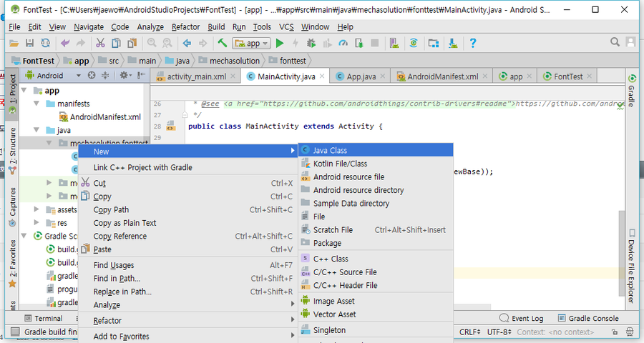Select Find Usages in context menu
This screenshot has width=644, height=343.
[187, 265]
